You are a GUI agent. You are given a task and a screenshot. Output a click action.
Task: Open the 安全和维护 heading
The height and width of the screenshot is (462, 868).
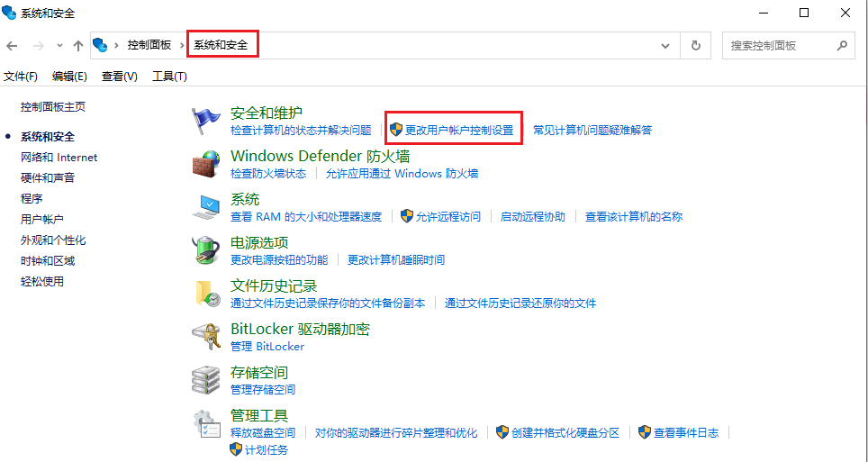tap(267, 113)
